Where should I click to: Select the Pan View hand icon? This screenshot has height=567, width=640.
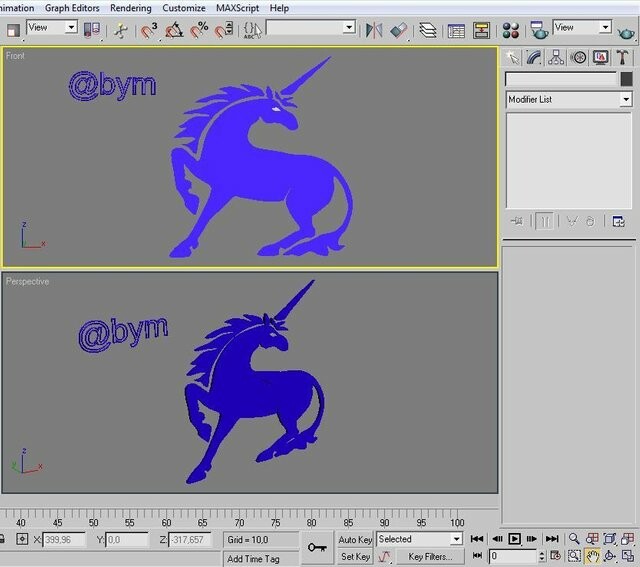(592, 556)
